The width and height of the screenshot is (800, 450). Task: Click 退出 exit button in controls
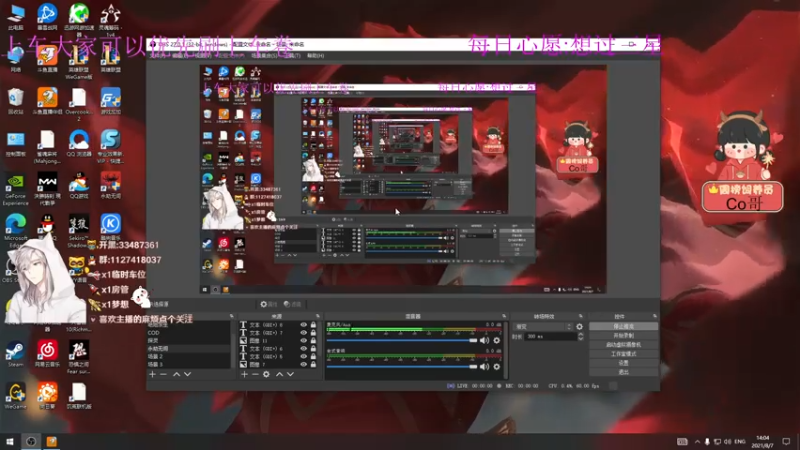pos(623,372)
